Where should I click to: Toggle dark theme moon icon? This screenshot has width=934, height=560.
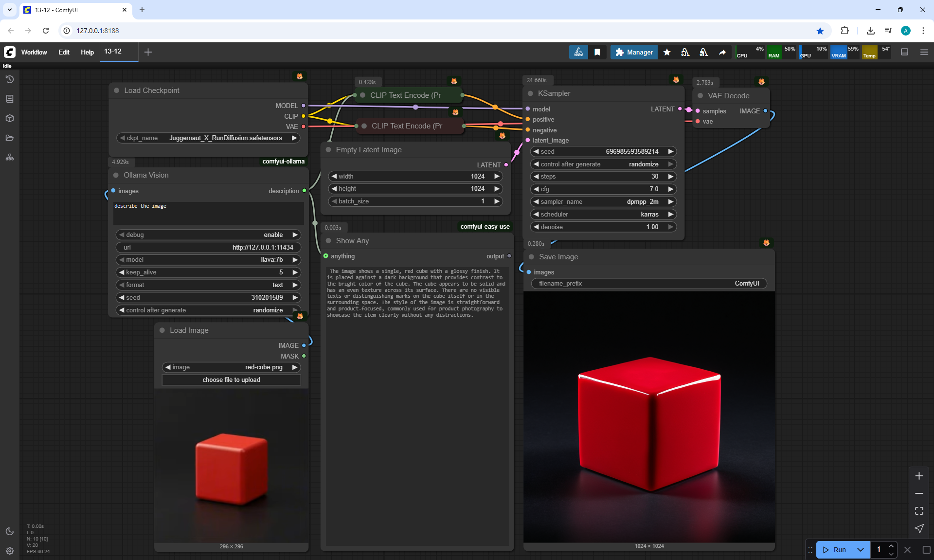[9, 531]
